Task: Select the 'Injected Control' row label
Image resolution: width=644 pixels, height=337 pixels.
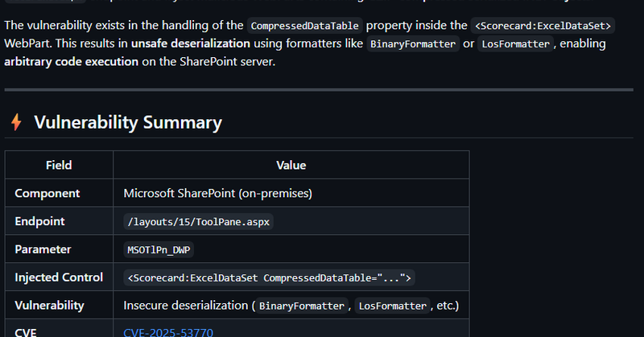Action: [59, 277]
